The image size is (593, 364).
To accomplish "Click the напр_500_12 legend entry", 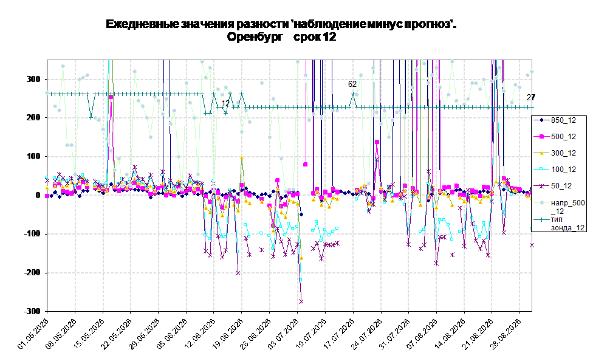I will pos(560,207).
